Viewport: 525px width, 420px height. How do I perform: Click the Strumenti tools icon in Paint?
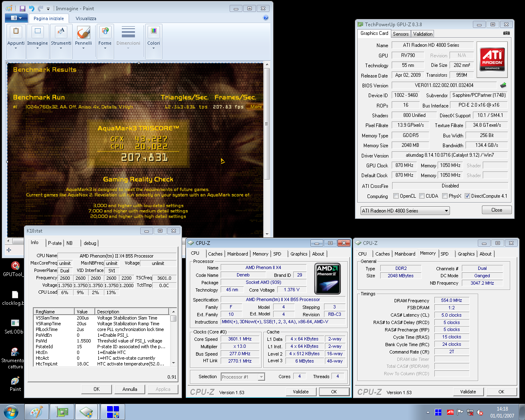click(61, 32)
